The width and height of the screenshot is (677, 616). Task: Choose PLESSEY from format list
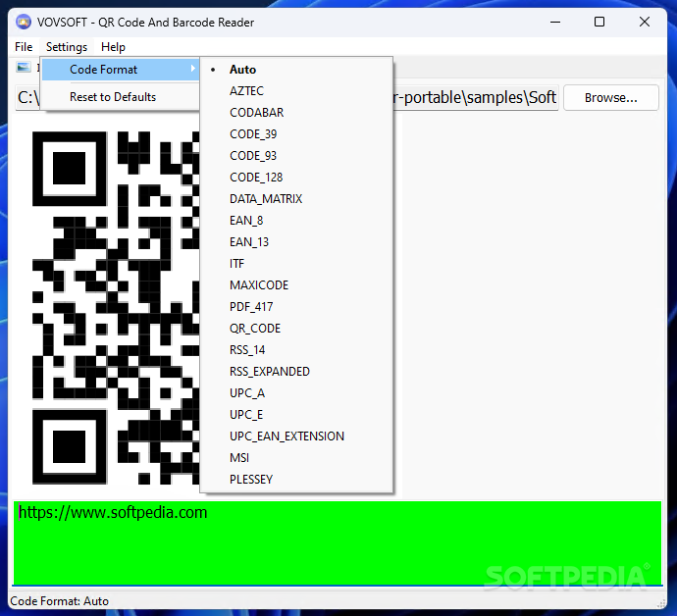(296, 480)
